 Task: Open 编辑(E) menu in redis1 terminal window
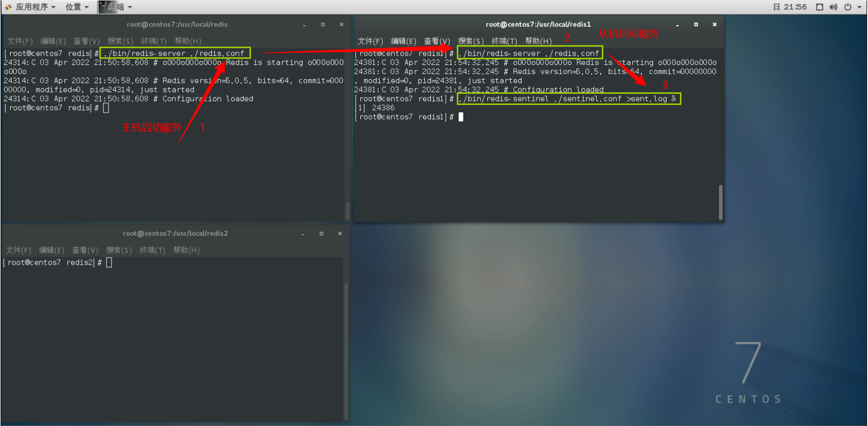(x=404, y=41)
